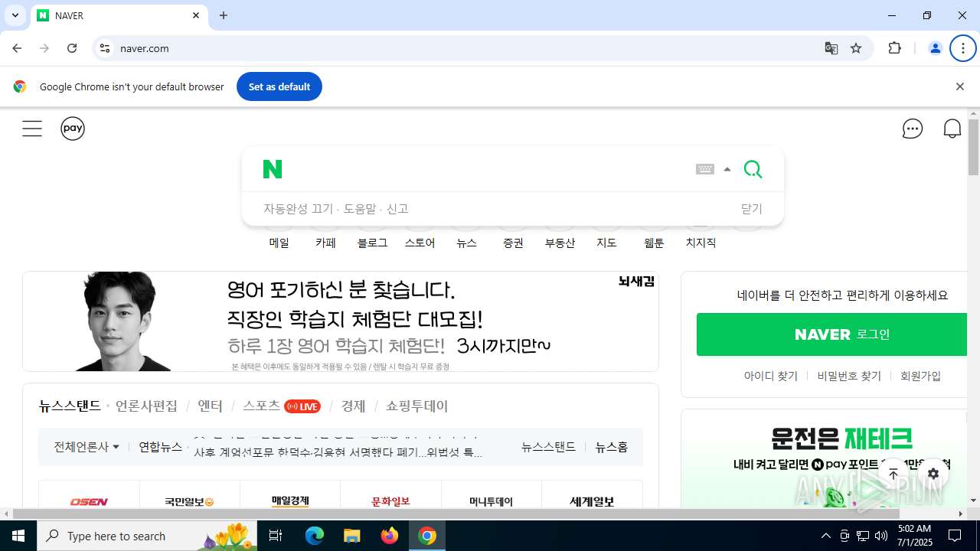Open the Chrome extensions puzzle icon
The image size is (980, 551).
[x=894, y=48]
